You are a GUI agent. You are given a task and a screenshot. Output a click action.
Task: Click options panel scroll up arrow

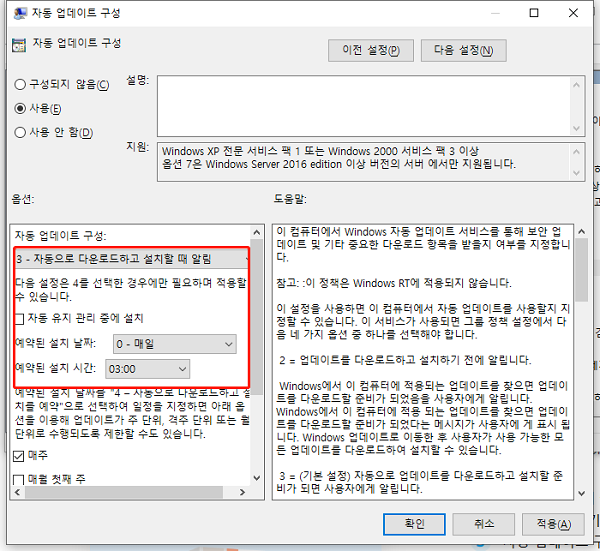(x=257, y=232)
